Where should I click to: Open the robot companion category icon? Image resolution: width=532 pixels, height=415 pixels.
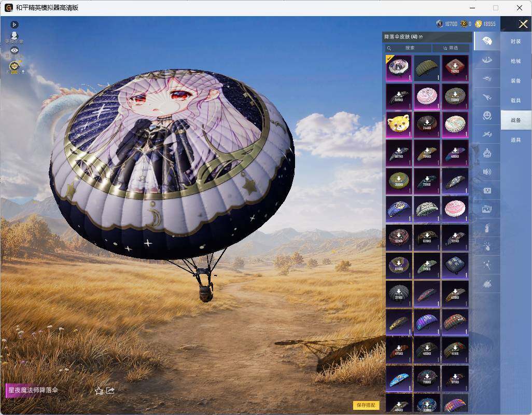point(487,153)
